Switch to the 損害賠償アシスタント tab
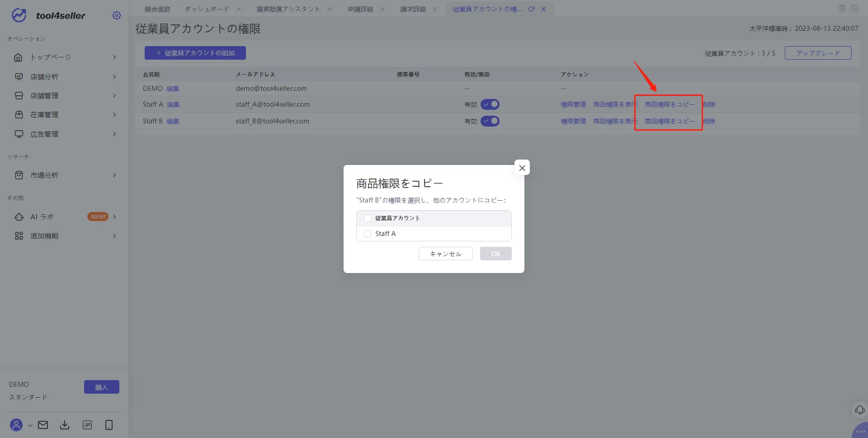Viewport: 868px width, 438px height. coord(288,9)
